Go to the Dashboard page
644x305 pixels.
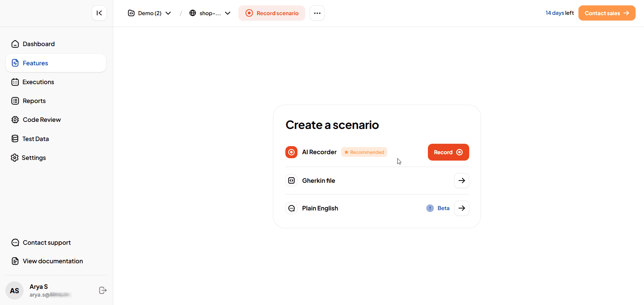click(x=38, y=44)
